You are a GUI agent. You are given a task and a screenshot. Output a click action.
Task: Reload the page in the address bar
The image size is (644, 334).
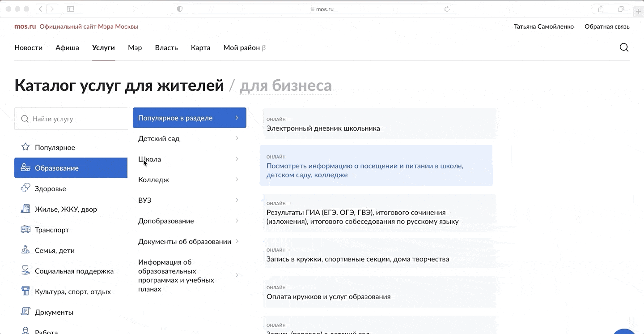point(447,9)
